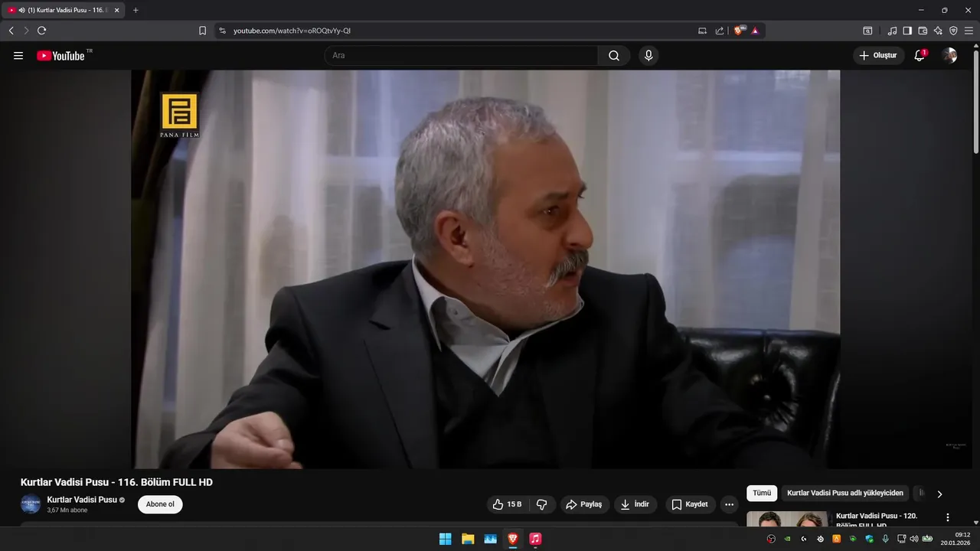
Task: Open the three-dot more actions menu
Action: coord(729,504)
